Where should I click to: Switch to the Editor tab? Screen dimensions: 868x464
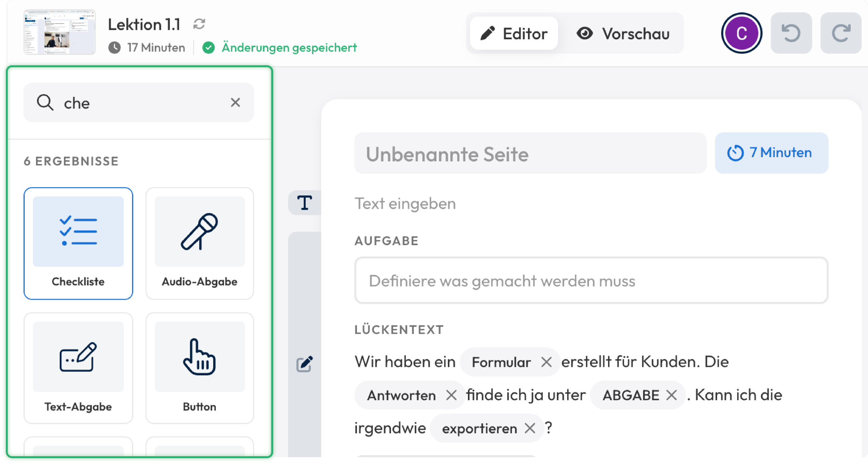coord(514,33)
